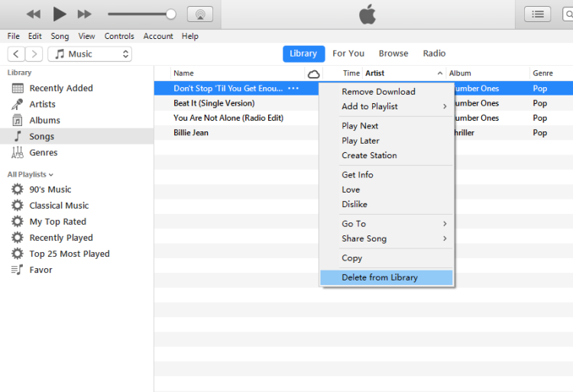Click the 90's Music gear icon
Image resolution: width=573 pixels, height=392 pixels.
[17, 190]
